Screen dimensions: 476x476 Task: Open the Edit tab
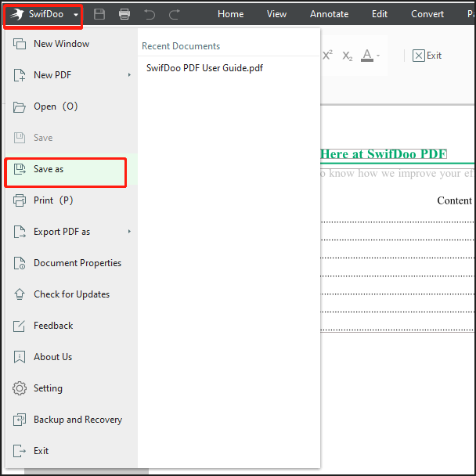(x=380, y=14)
